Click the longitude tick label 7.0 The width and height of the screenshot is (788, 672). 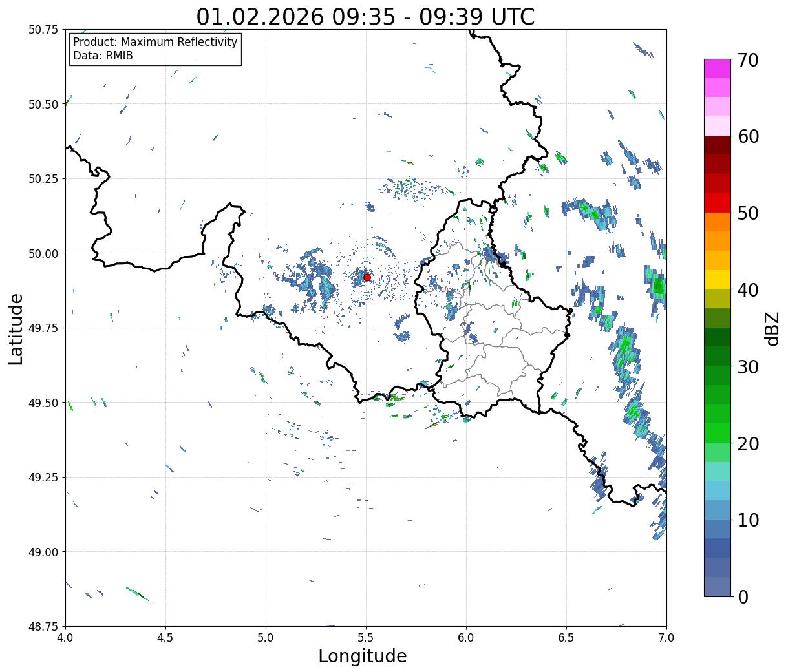pyautogui.click(x=666, y=637)
